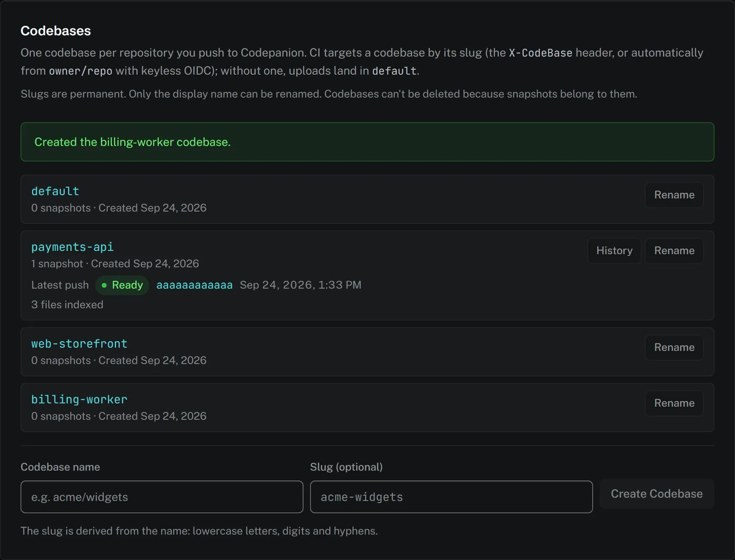Image resolution: width=735 pixels, height=560 pixels.
Task: Click the X-CodeBase header code text
Action: (541, 53)
